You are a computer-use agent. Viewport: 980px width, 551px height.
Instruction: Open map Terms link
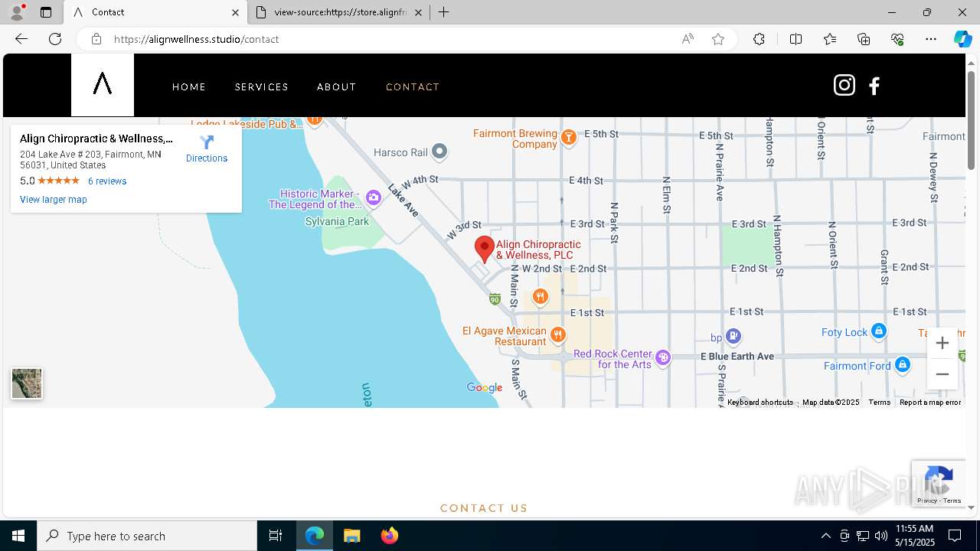(x=879, y=403)
